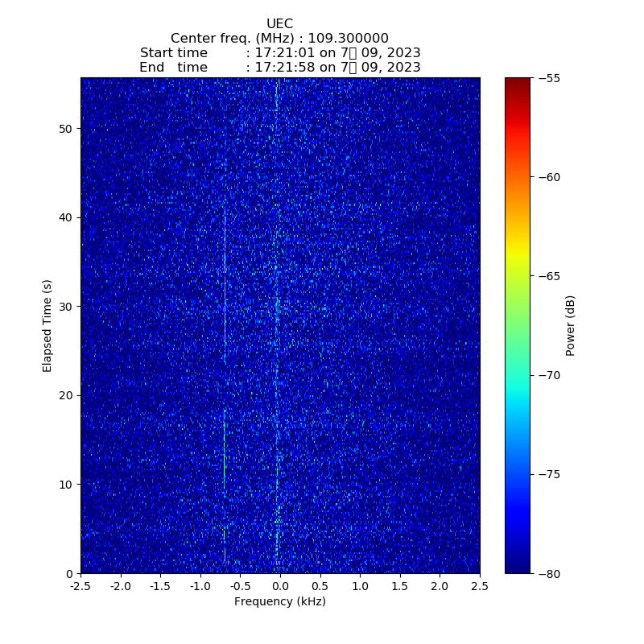The height and width of the screenshot is (644, 644).
Task: Click the center frequency value 109.300000
Action: 348,39
